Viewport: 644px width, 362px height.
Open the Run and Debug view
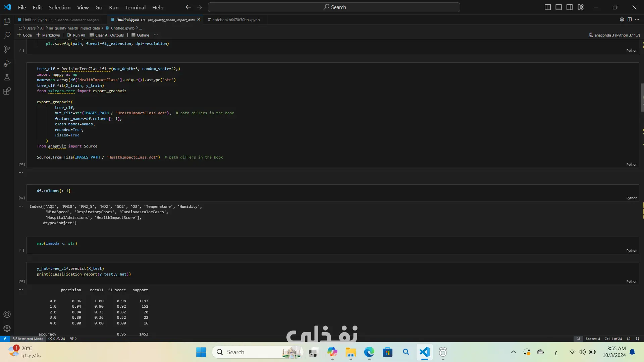[7, 63]
